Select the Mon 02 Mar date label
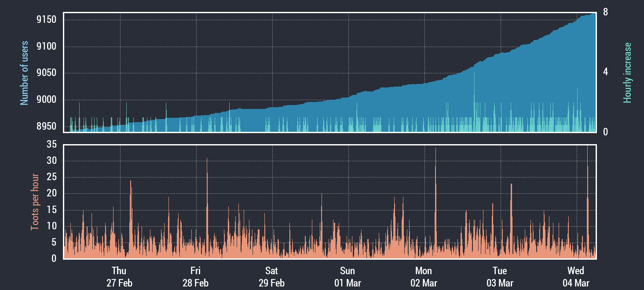 point(424,276)
